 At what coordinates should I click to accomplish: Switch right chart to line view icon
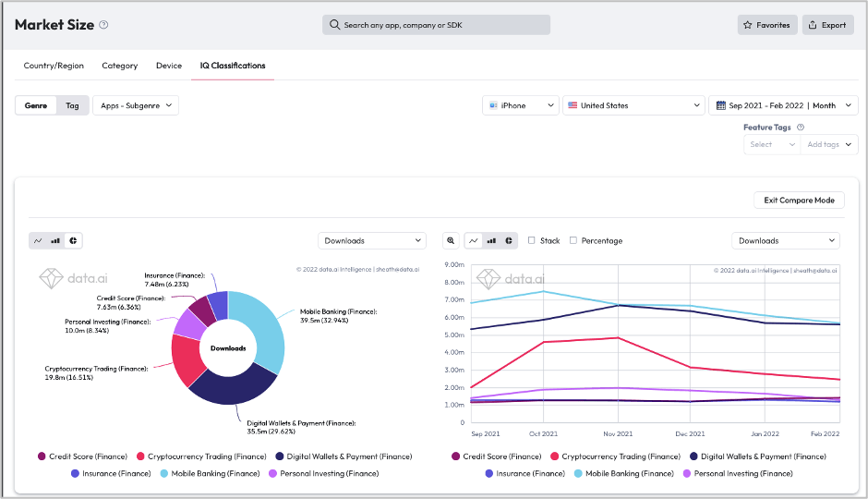[x=474, y=241]
